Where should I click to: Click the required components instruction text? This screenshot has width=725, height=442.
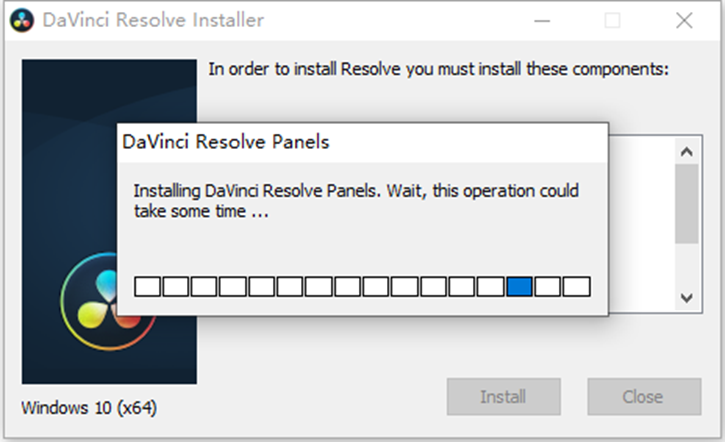(438, 70)
